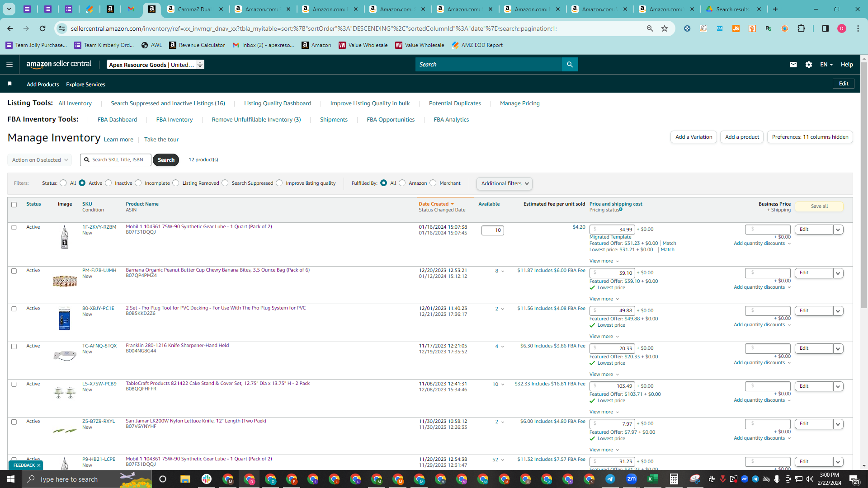Choose Amazon under Fulfilled By

coord(402,183)
